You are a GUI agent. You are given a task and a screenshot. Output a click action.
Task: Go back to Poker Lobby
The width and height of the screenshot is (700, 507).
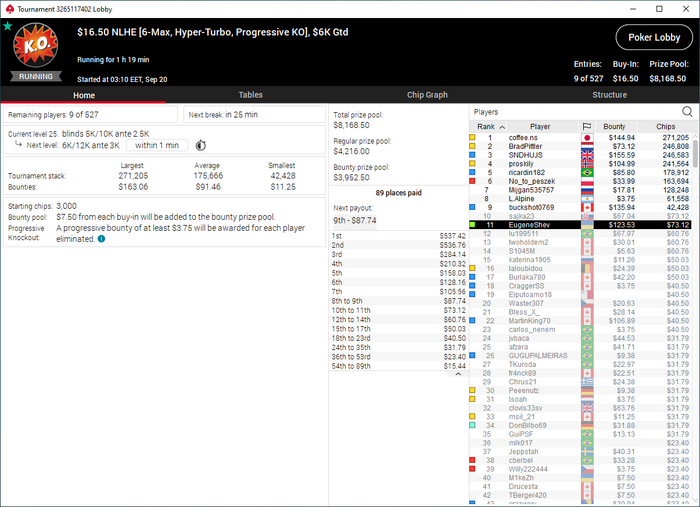coord(654,37)
